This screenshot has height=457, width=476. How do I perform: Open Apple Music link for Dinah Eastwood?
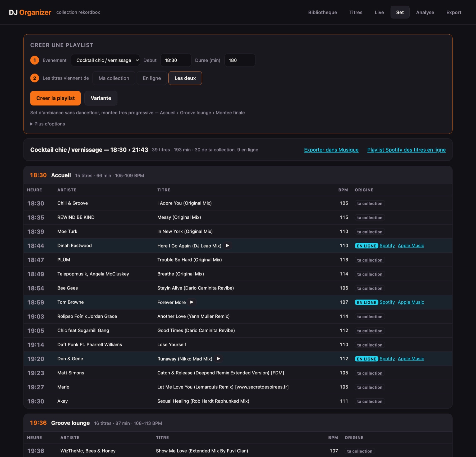pos(411,246)
